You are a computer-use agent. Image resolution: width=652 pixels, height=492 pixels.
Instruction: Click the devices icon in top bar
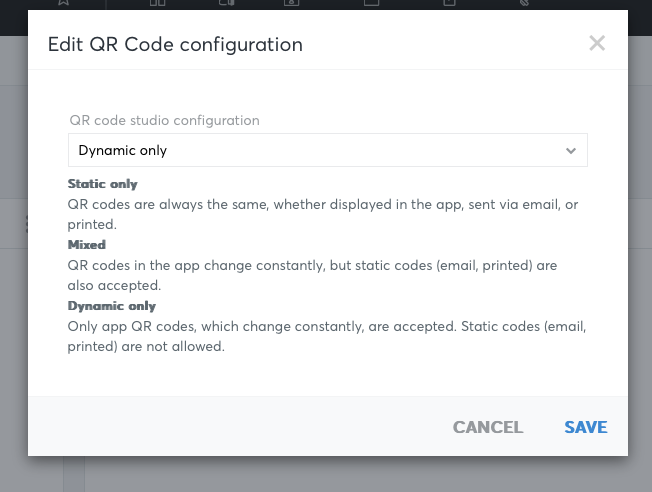point(227,2)
